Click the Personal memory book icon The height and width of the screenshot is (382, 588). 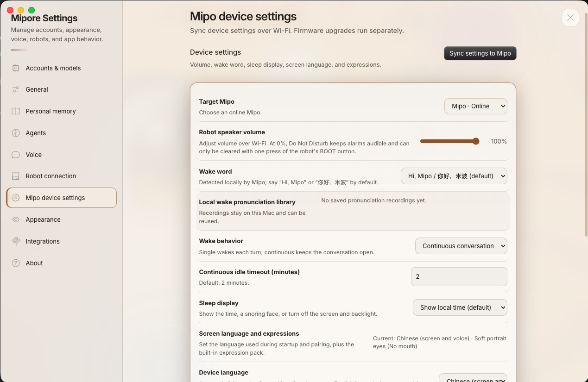pos(16,111)
